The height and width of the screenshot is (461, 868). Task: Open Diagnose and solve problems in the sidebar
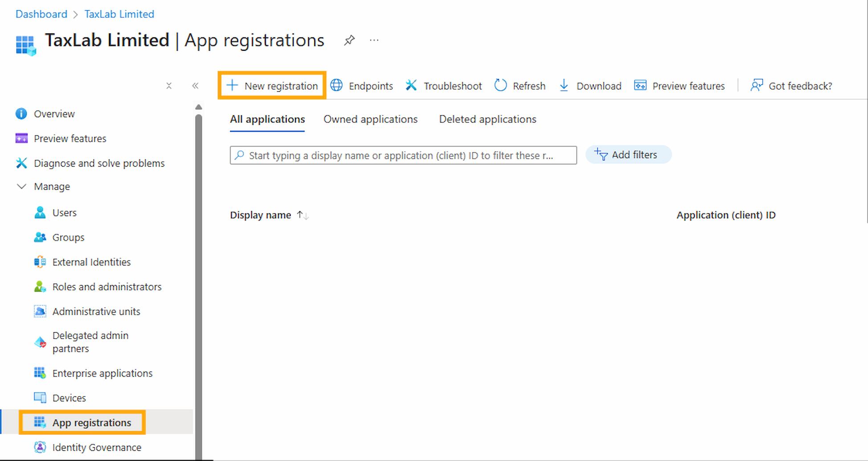[99, 163]
